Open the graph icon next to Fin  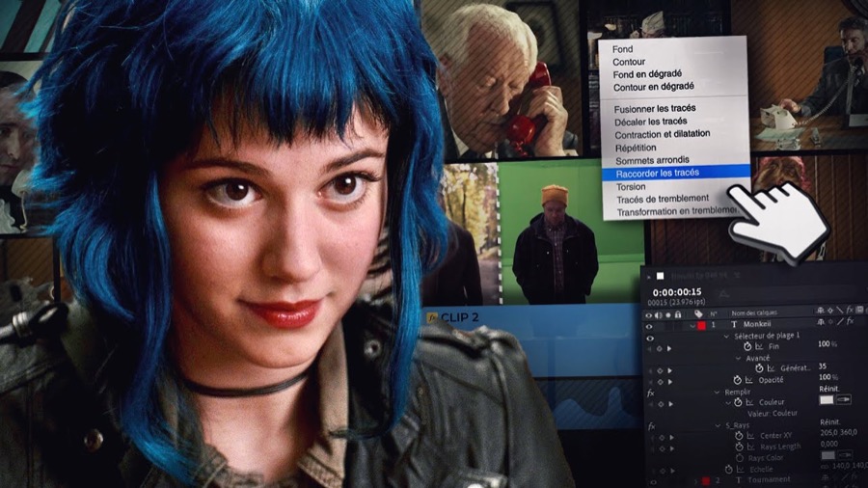point(760,347)
